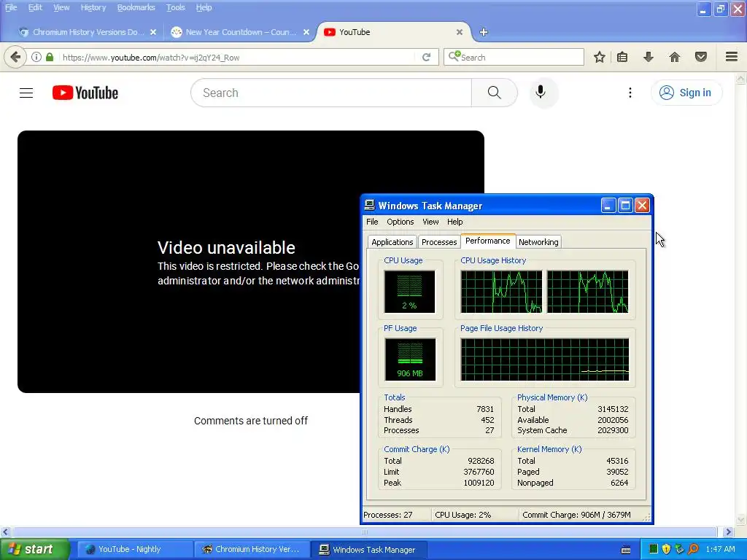Click the green padlock security icon
Image resolution: width=747 pixels, height=560 pixels.
pos(50,57)
